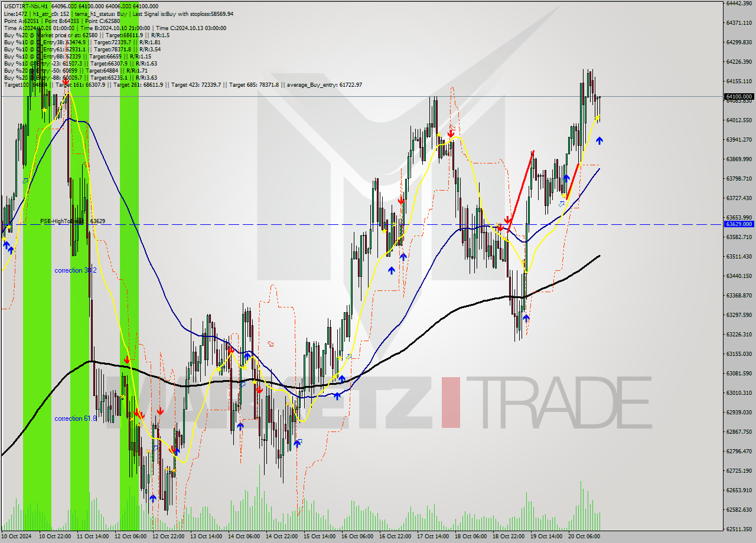Image resolution: width=756 pixels, height=543 pixels.
Task: Click 'Time C:2024.10.13 03:00:00' text
Action: [x=193, y=28]
